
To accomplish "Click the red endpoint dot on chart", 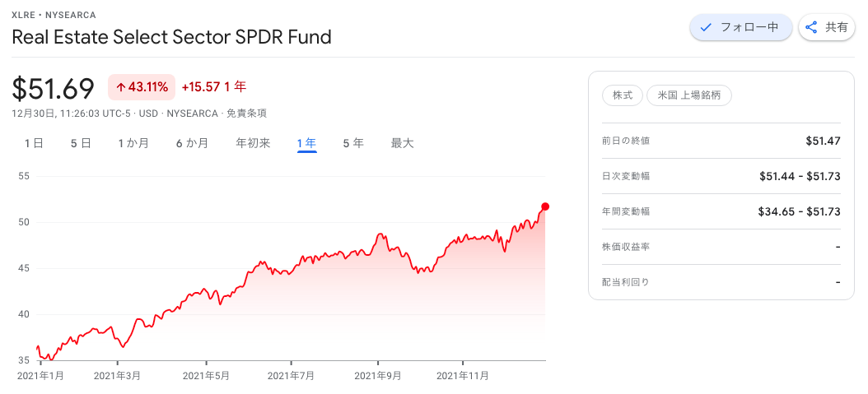I will pyautogui.click(x=545, y=206).
